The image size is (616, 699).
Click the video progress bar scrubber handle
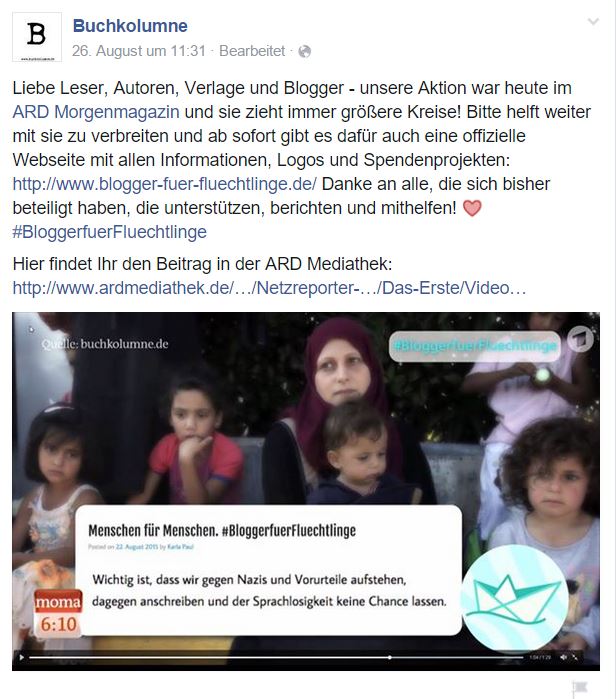click(x=390, y=657)
